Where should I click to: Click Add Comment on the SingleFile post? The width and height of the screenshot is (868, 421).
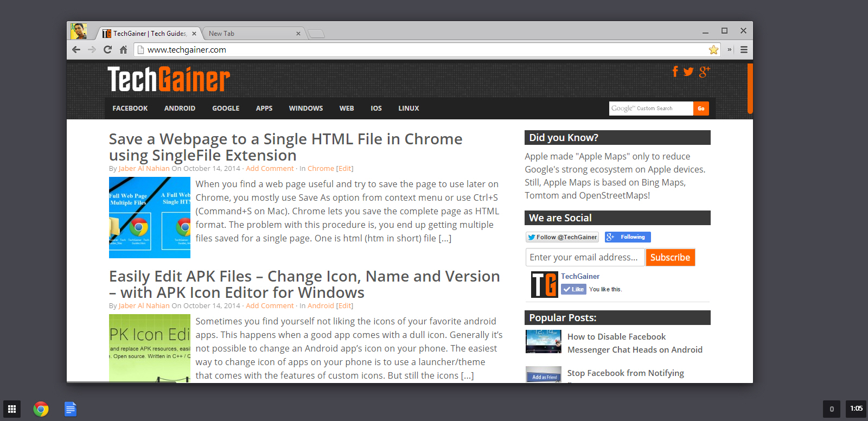click(270, 169)
